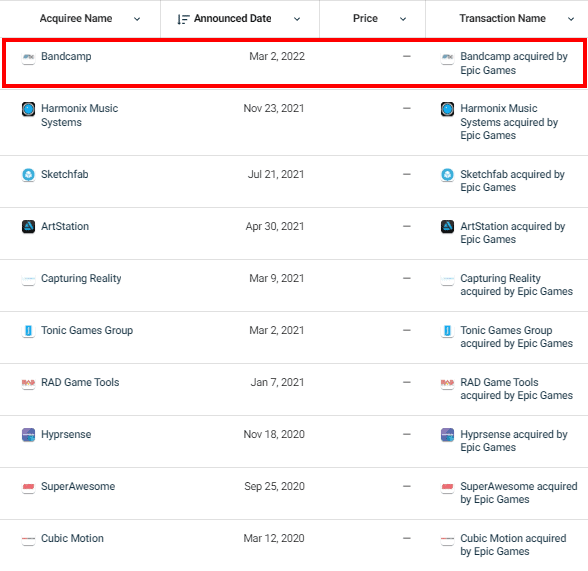Open 'Hyprsense acquired by Epic Games' transaction
The image size is (588, 571).
click(x=514, y=441)
